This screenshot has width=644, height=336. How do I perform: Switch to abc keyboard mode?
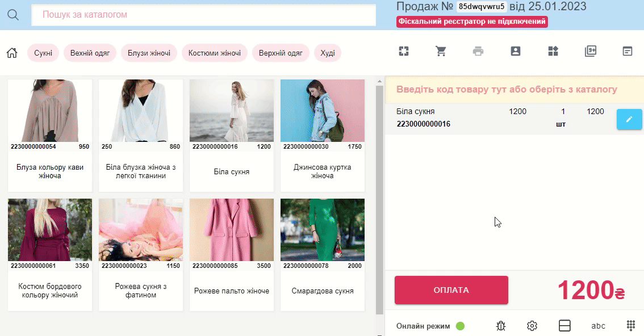coord(598,326)
